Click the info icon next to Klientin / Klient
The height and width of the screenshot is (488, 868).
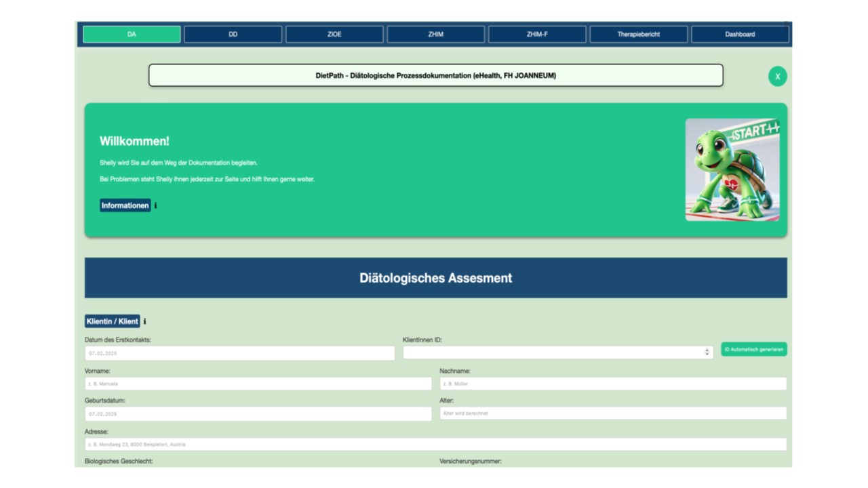coord(144,321)
